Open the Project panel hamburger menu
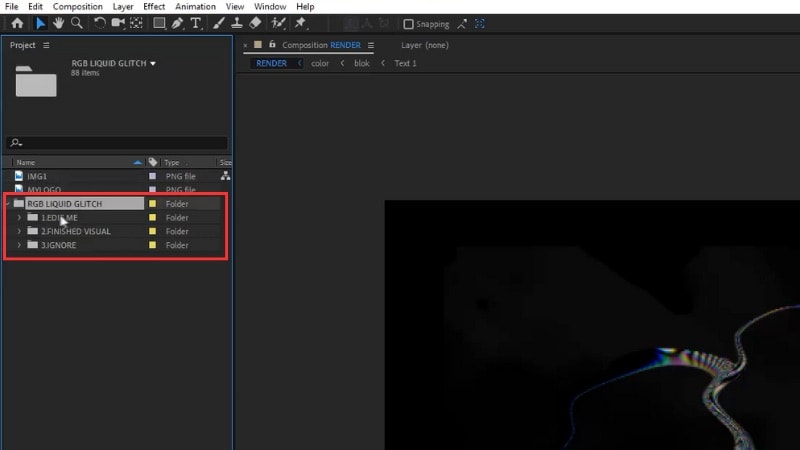 pyautogui.click(x=46, y=45)
